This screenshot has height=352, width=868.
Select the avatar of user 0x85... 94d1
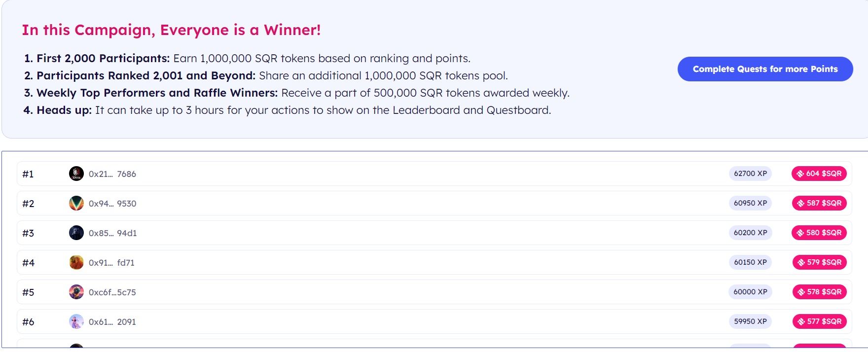(x=76, y=233)
